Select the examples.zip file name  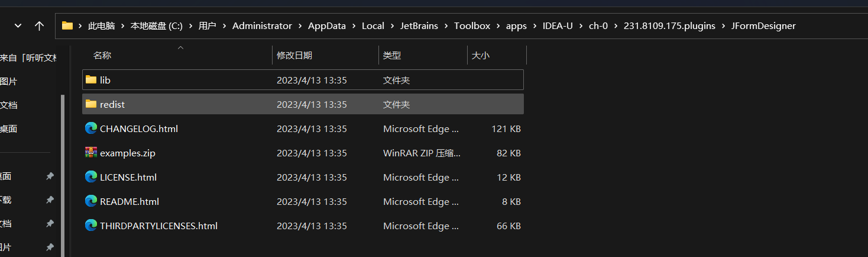[x=128, y=153]
